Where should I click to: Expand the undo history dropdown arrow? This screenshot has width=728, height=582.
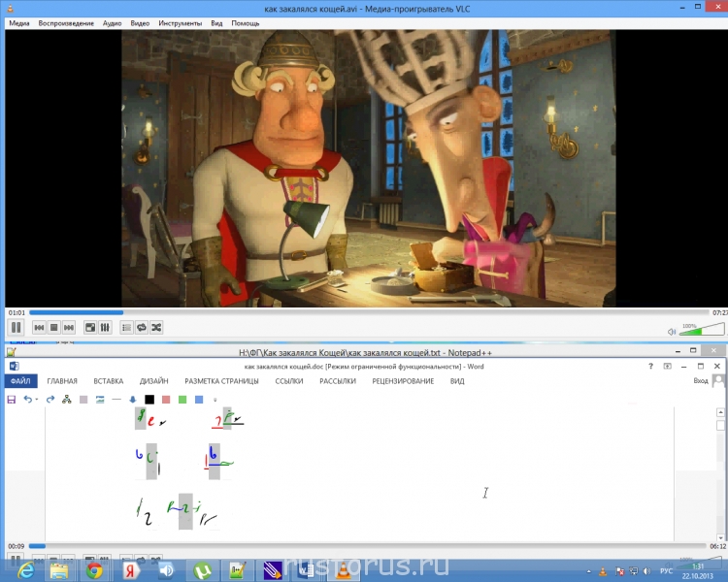[37, 399]
